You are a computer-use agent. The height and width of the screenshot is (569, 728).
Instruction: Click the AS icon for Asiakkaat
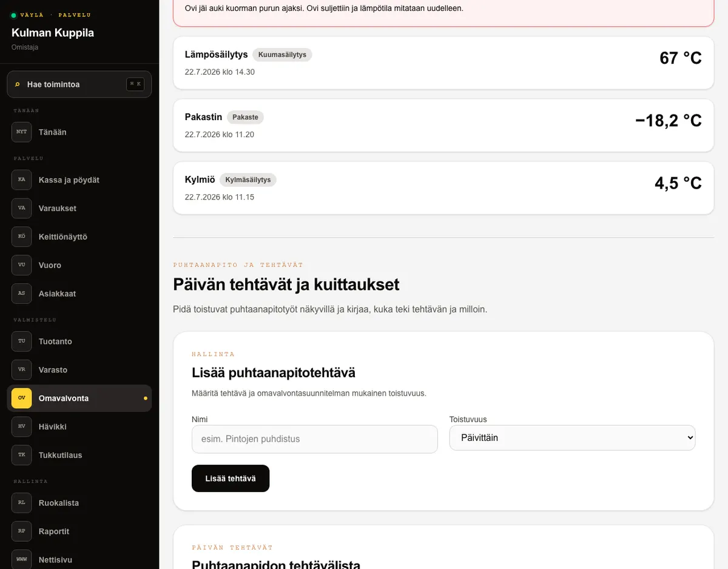(22, 294)
